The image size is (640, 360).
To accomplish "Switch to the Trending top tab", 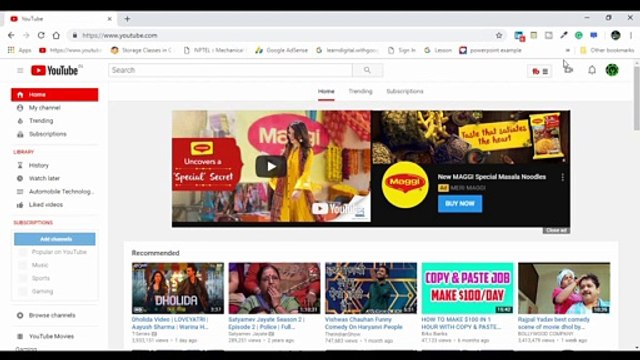I will point(360,91).
